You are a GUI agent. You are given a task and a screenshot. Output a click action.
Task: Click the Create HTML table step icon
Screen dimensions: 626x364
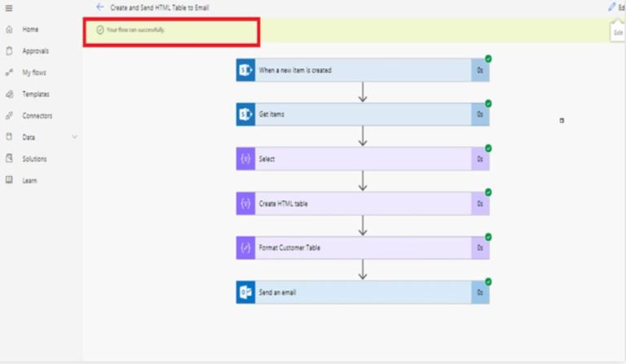(x=245, y=204)
